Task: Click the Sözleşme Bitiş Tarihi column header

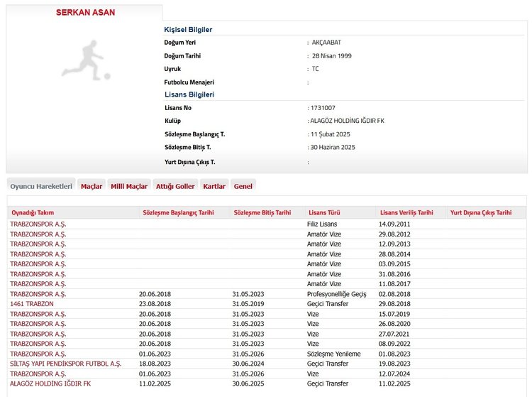Action: pyautogui.click(x=262, y=212)
